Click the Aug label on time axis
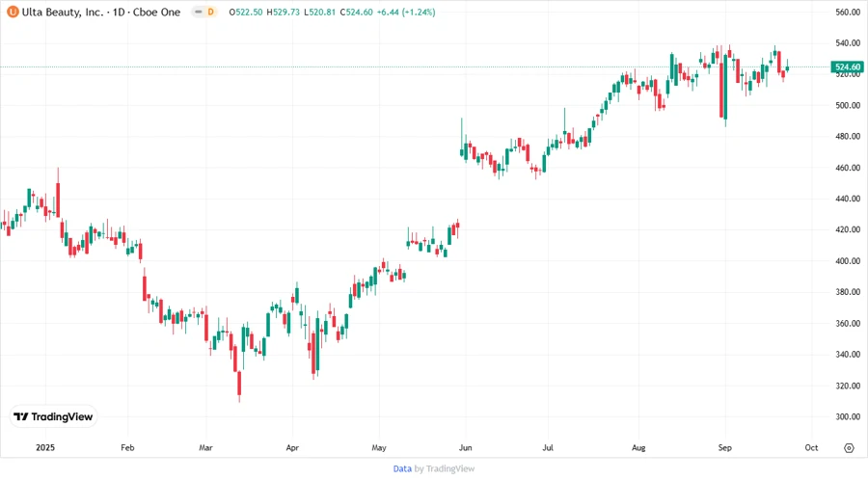Screen dimensions: 868x480 pos(638,447)
